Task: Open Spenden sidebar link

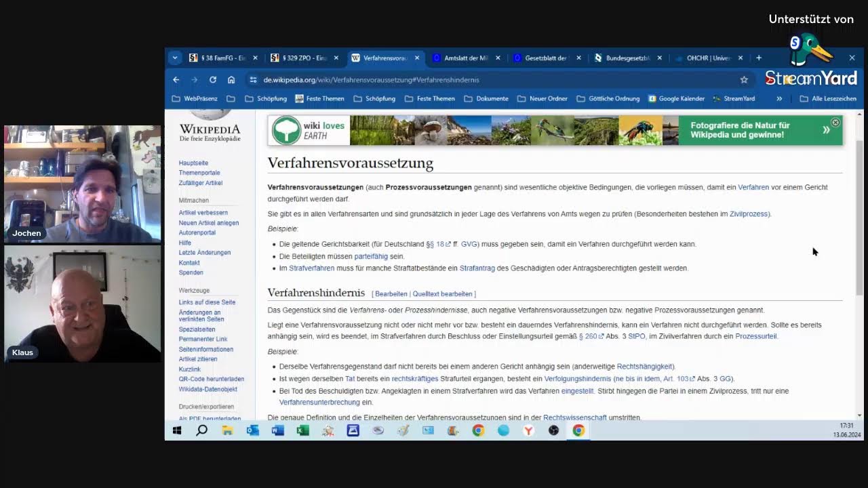Action: [x=191, y=272]
